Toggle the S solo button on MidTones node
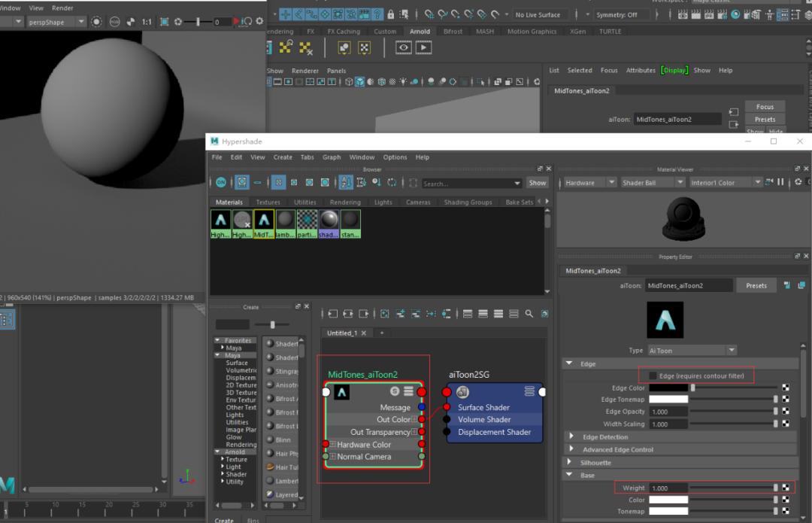The height and width of the screenshot is (523, 812). [395, 391]
